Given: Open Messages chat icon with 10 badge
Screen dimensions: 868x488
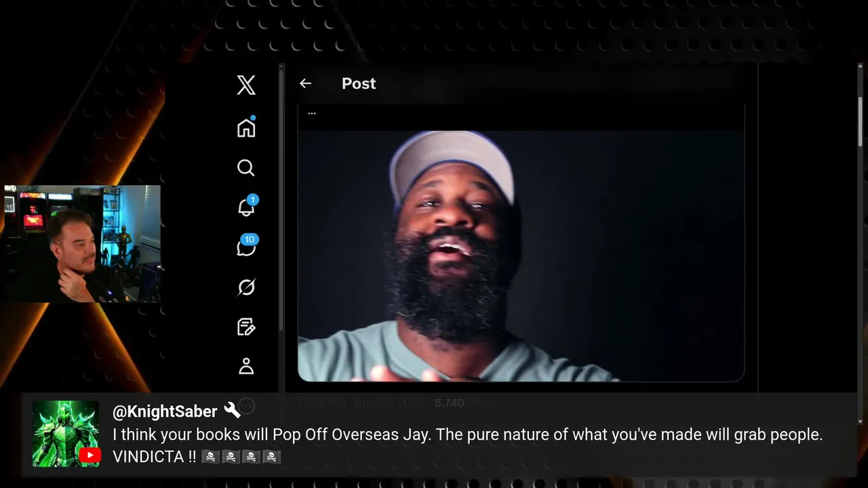Looking at the screenshot, I should 247,246.
